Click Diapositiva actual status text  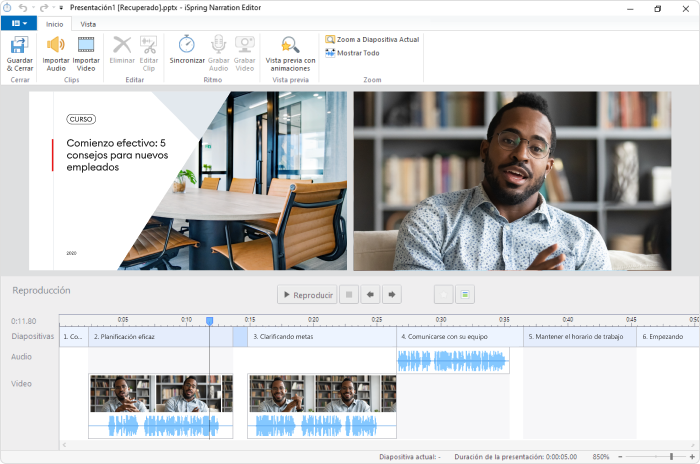pyautogui.click(x=410, y=457)
